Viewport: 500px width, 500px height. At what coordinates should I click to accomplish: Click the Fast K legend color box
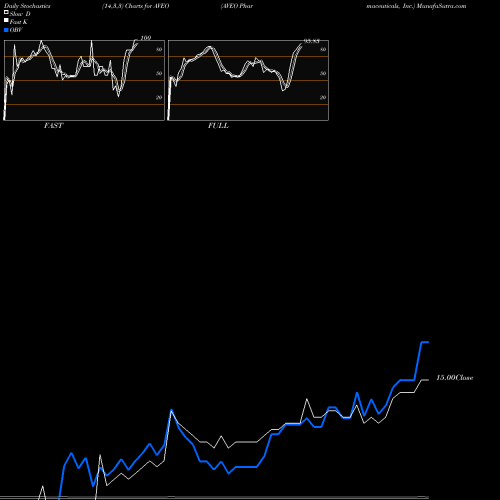[6, 21]
